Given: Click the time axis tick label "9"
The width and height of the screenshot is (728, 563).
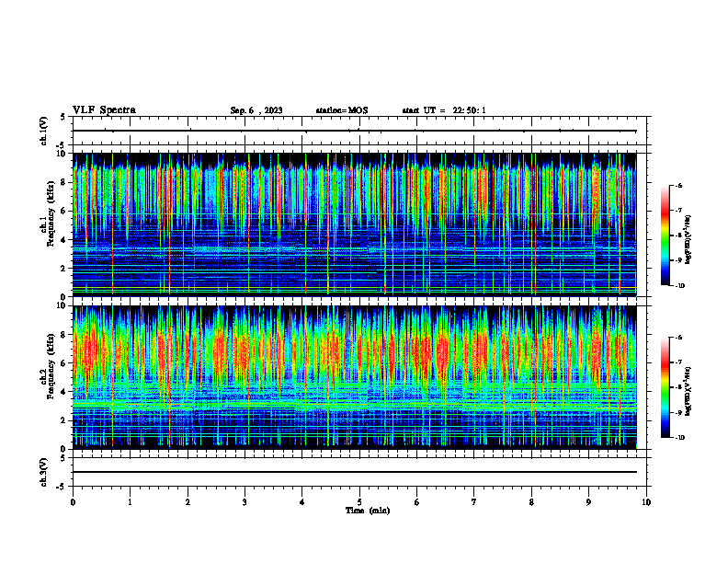Looking at the screenshot, I should click(588, 502).
